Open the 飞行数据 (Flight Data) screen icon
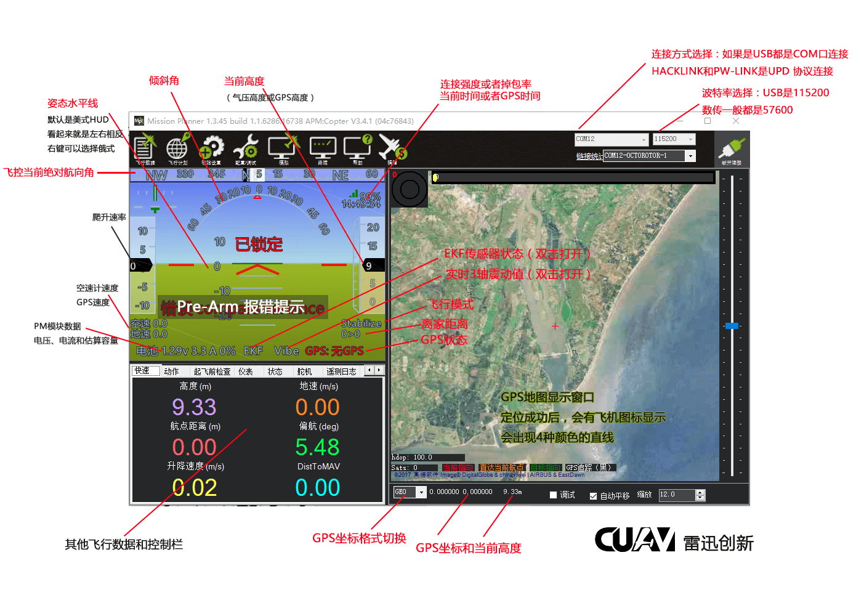This screenshot has width=856, height=616. point(145,148)
